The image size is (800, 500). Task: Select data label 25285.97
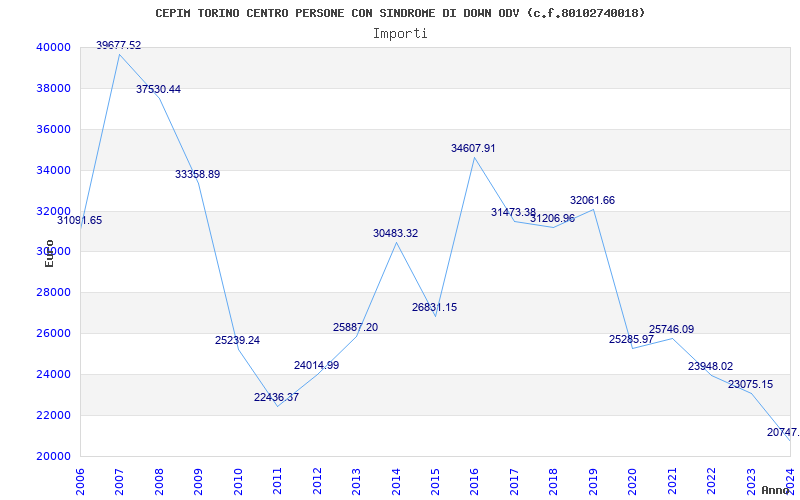[x=632, y=339]
